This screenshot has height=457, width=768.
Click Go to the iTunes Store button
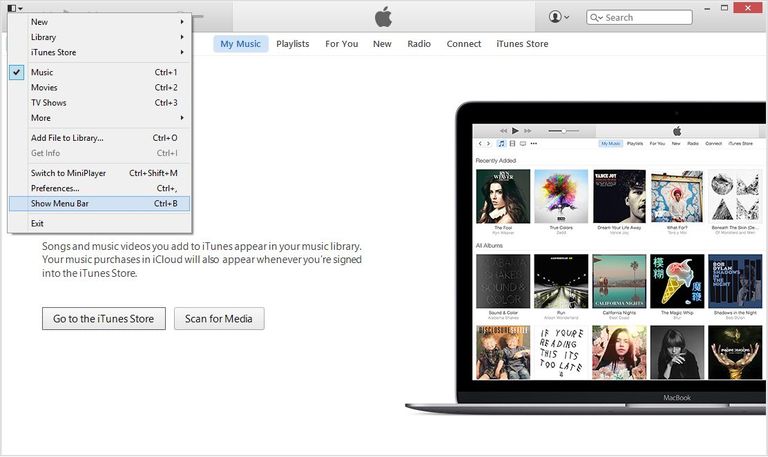click(x=104, y=319)
